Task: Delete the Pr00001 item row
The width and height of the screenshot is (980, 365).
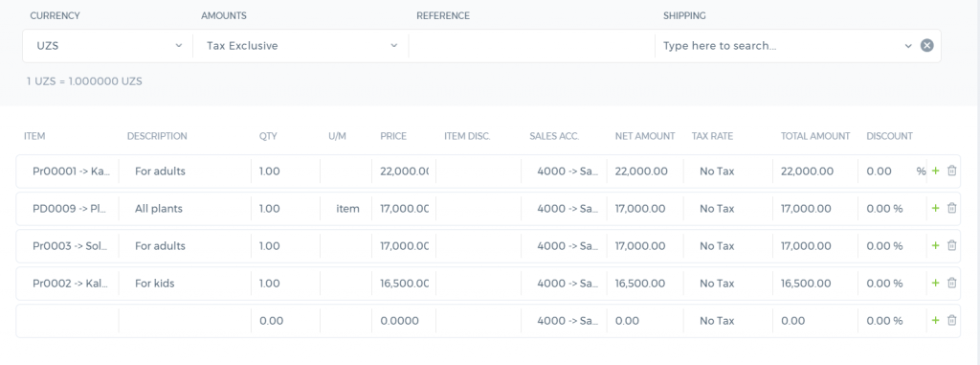Action: (x=952, y=171)
